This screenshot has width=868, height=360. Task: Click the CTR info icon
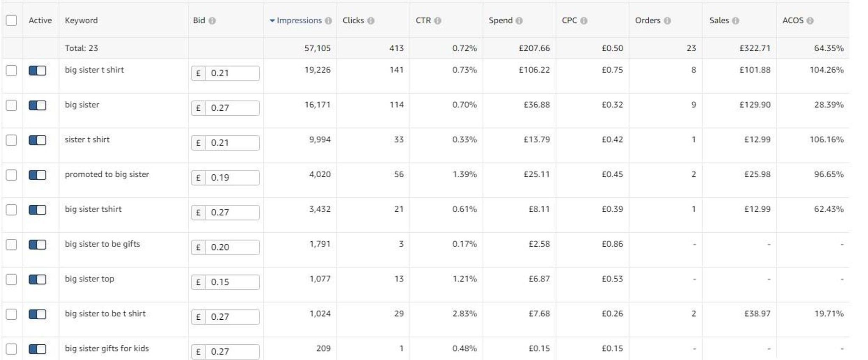coord(438,21)
